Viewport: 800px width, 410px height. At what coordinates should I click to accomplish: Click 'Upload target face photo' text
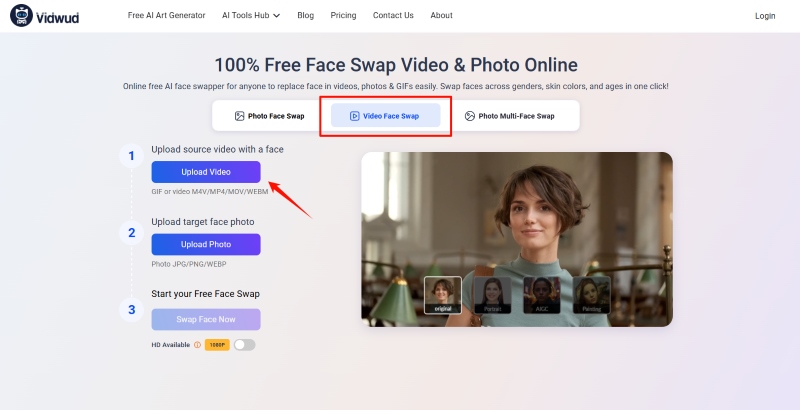tap(203, 222)
